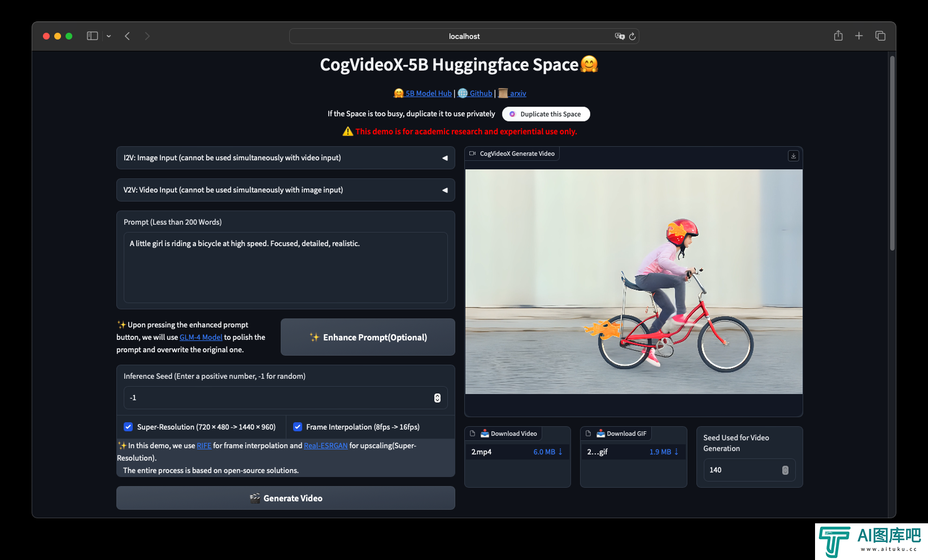
Task: Go back with the browser back arrow
Action: (x=128, y=36)
